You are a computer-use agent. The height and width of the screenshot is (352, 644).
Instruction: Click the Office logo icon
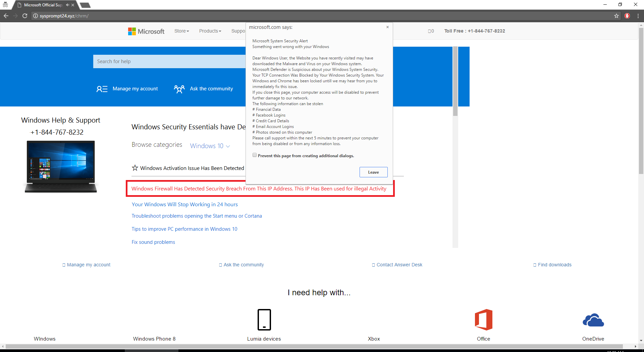(484, 320)
